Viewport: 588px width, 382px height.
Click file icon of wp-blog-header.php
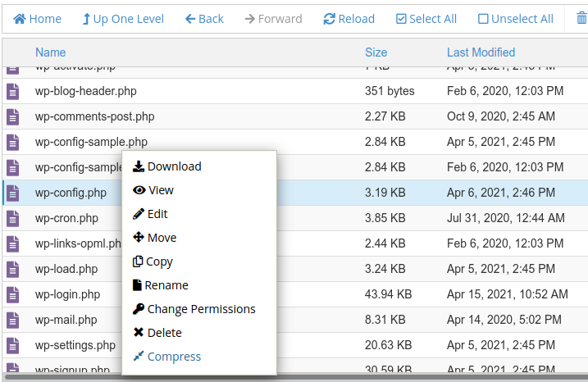click(13, 91)
